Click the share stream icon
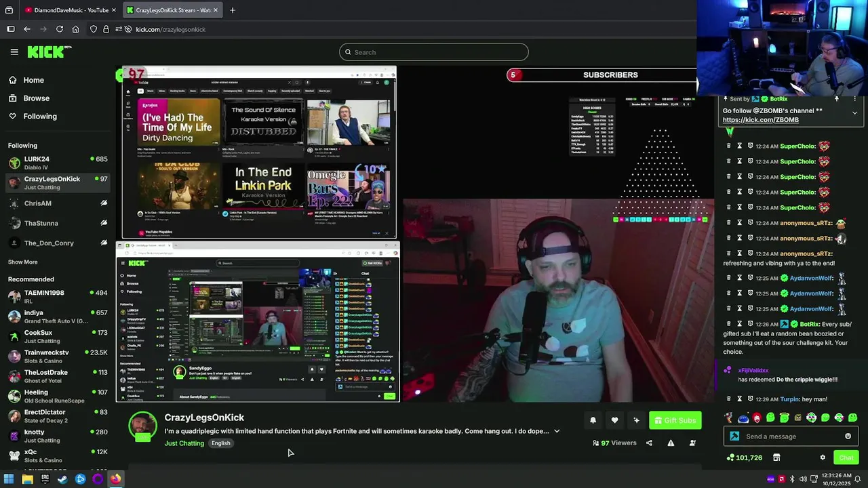Image resolution: width=868 pixels, height=488 pixels. pos(649,443)
